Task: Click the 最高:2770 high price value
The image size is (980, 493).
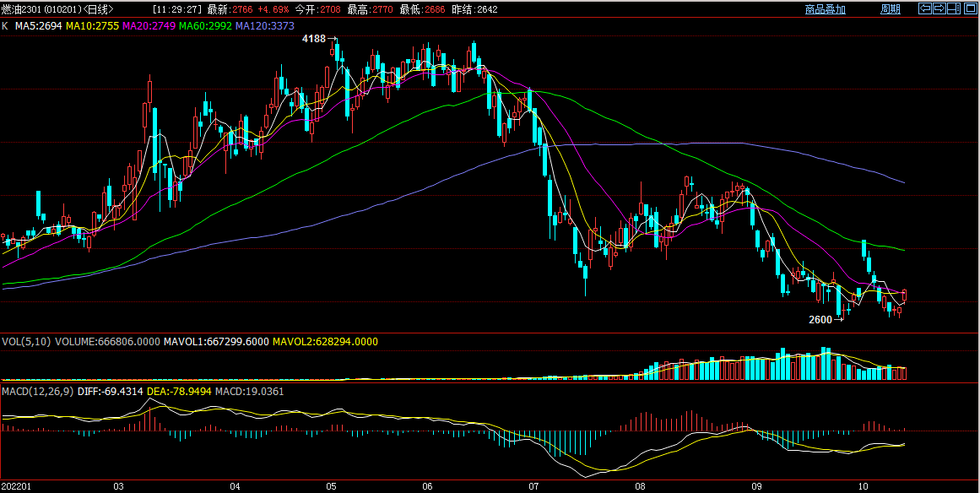Action: (x=371, y=9)
